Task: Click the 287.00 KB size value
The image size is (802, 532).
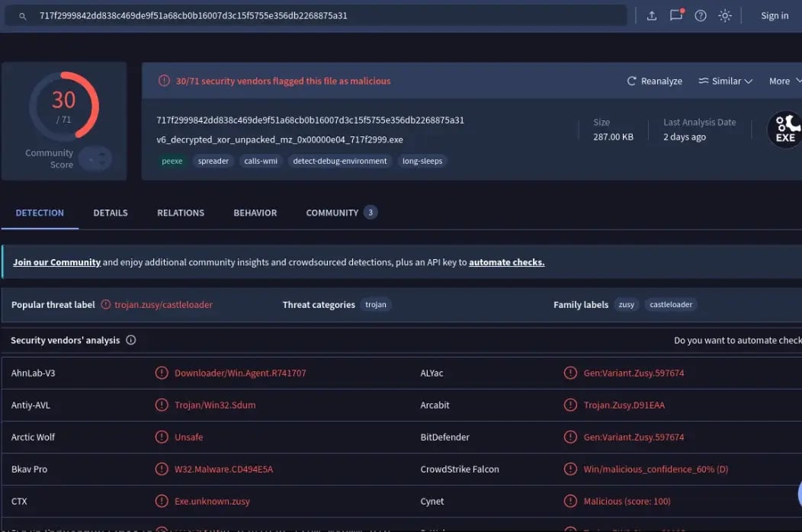Action: (x=613, y=137)
